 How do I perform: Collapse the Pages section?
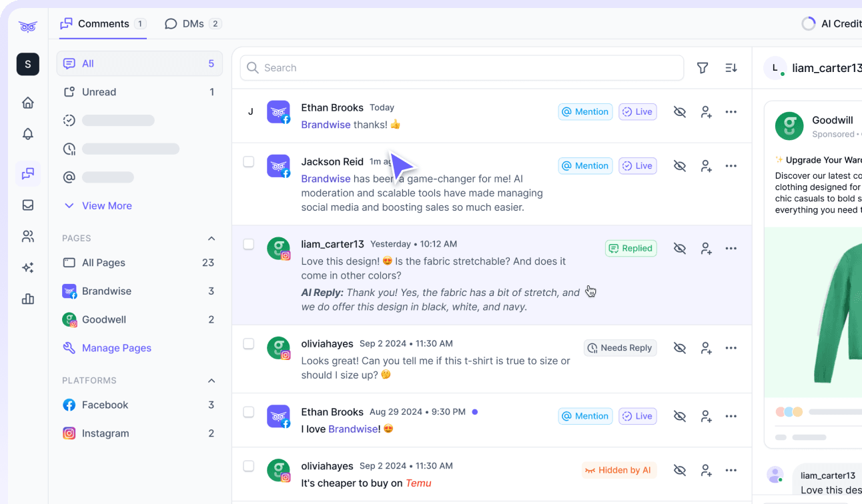click(x=211, y=239)
